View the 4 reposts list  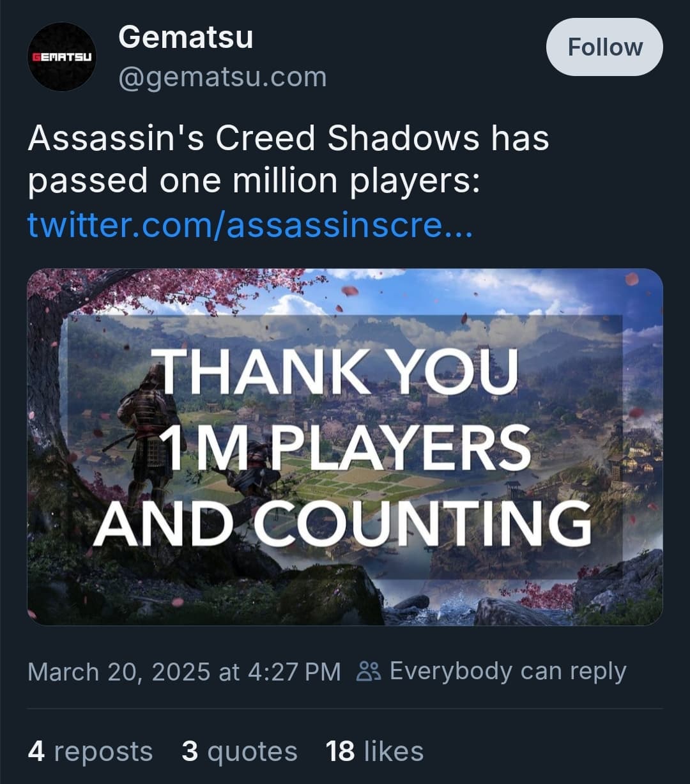(x=90, y=751)
